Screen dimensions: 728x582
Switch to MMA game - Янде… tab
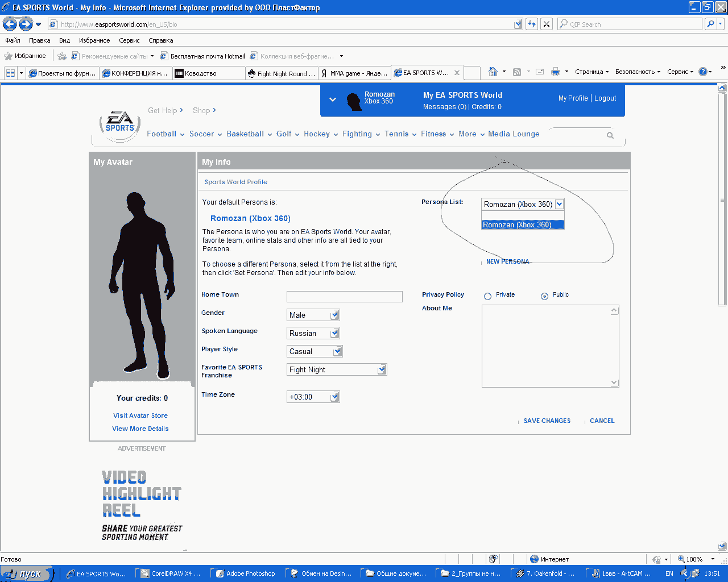[x=354, y=73]
